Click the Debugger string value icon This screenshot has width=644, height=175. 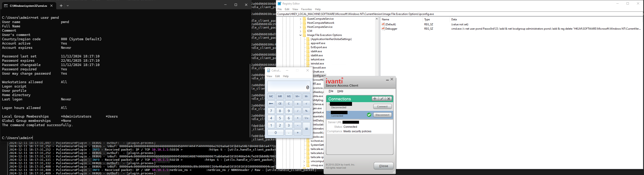pyautogui.click(x=383, y=29)
